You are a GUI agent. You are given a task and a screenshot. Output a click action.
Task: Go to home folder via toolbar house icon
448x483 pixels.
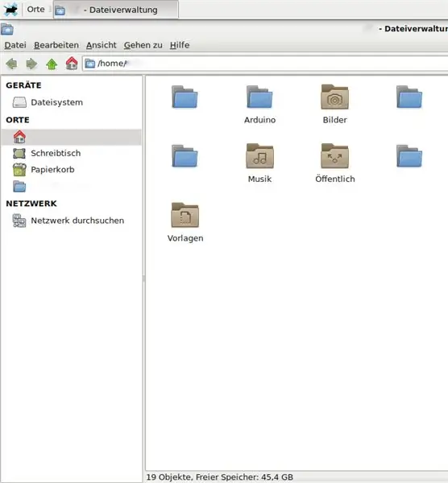(72, 64)
